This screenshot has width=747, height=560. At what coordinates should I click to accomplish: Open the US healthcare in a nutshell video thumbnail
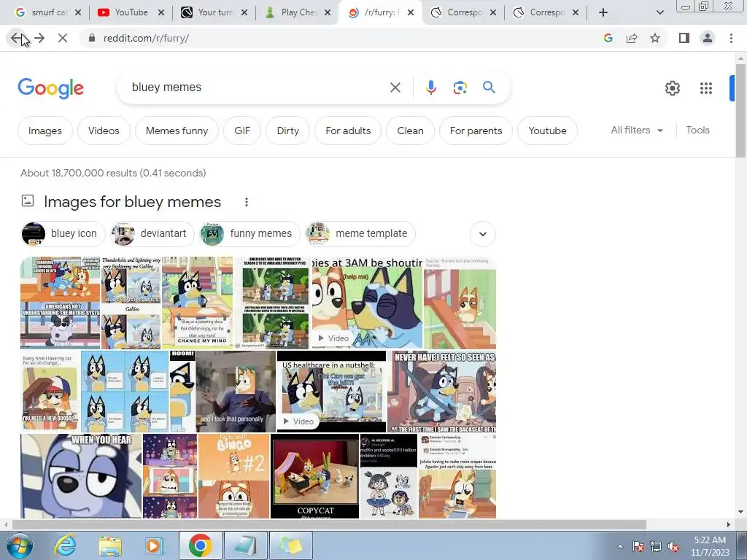(331, 392)
